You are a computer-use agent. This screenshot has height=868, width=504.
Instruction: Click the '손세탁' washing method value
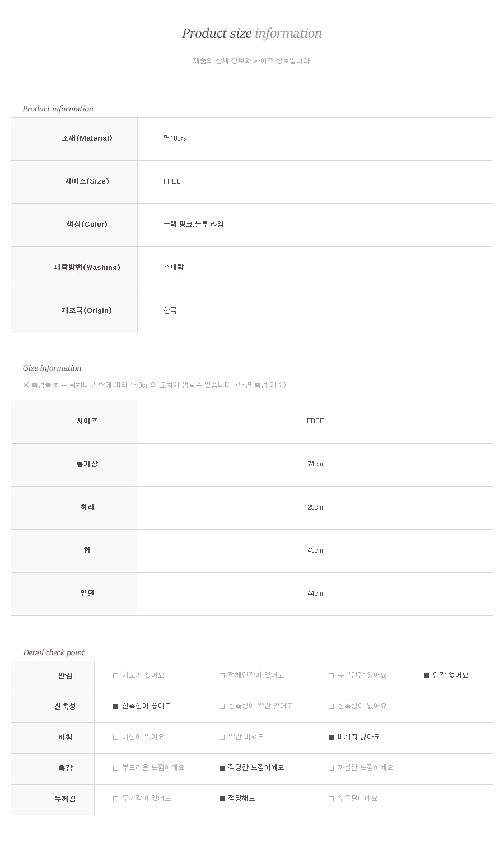tap(174, 268)
